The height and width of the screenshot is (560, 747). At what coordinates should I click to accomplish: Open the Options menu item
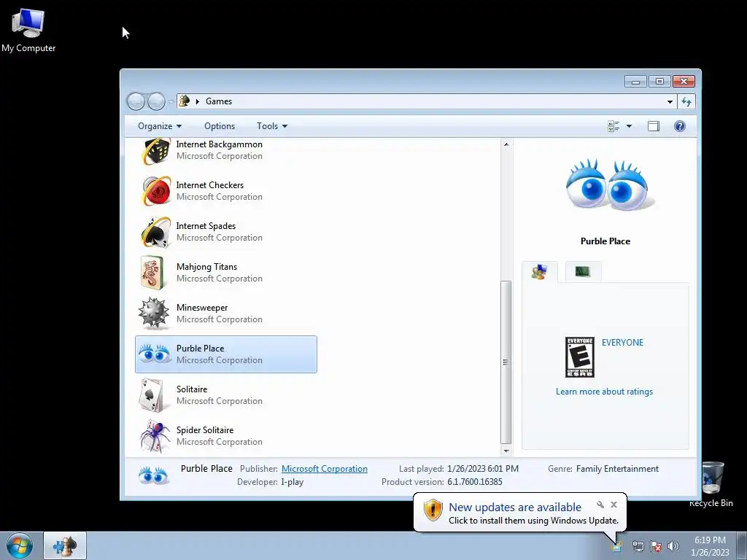[220, 126]
